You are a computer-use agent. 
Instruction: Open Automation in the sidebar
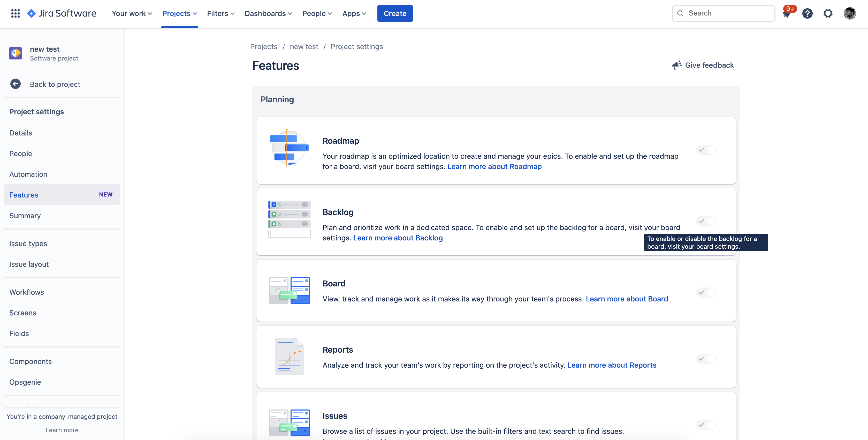click(62, 174)
